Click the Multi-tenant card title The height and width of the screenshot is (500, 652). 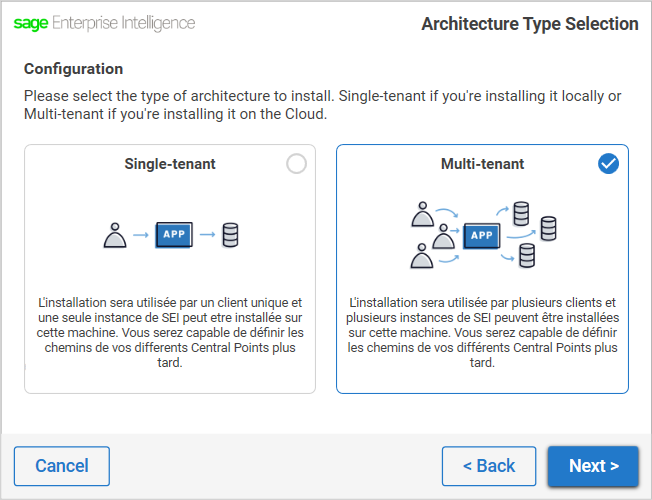[x=482, y=164]
